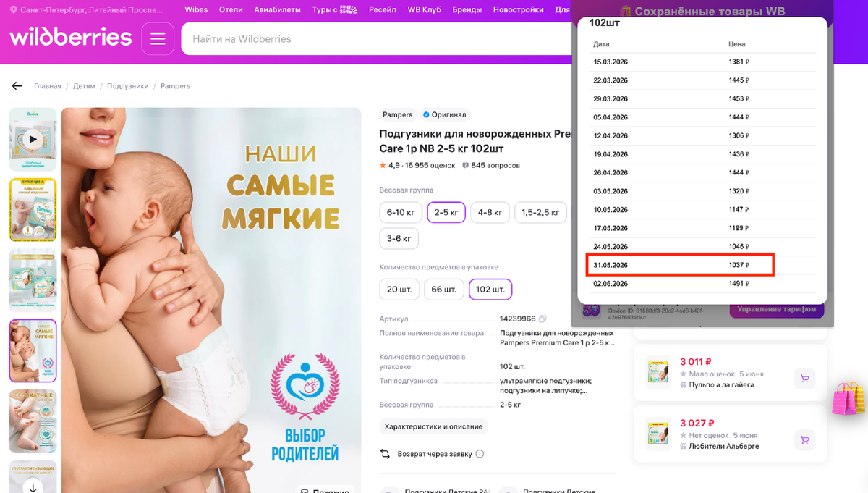This screenshot has height=493, width=868.
Task: Click the info icon beside Возврат через заявку
Action: coord(480,454)
